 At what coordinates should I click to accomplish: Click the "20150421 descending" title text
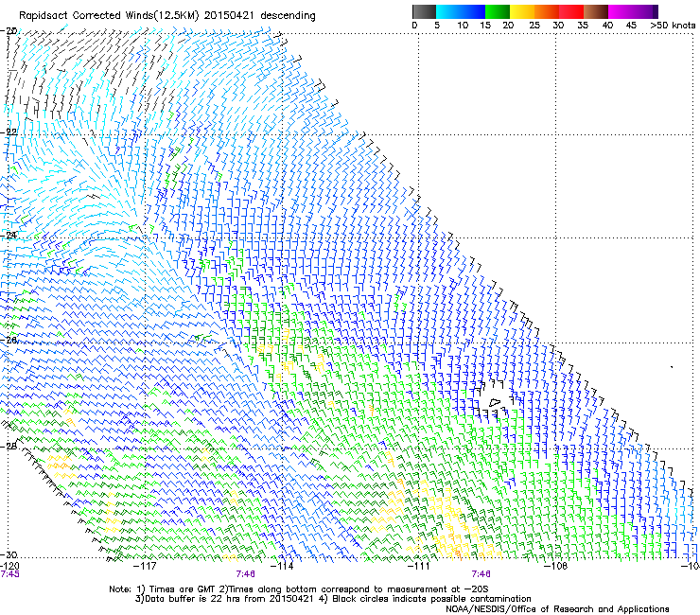point(260,16)
